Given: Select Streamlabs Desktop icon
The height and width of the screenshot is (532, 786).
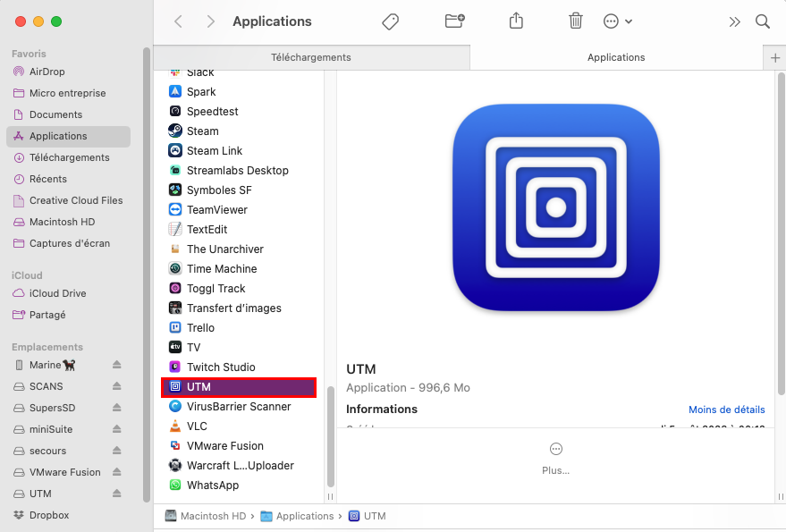Looking at the screenshot, I should [175, 171].
